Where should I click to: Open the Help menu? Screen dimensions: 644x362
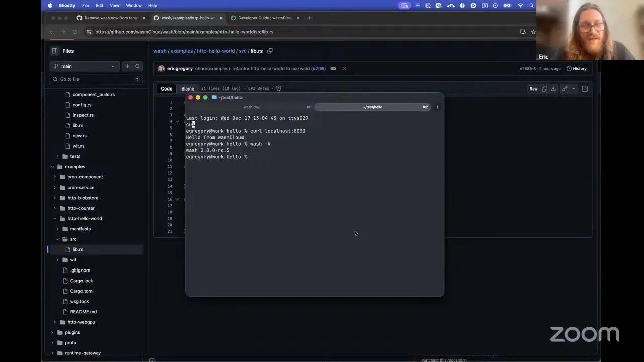coord(153,5)
